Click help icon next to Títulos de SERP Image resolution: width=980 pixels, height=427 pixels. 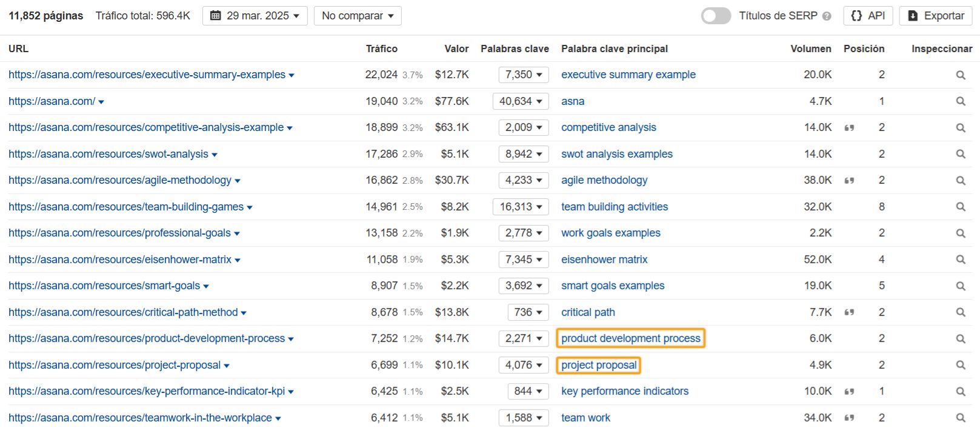[827, 16]
